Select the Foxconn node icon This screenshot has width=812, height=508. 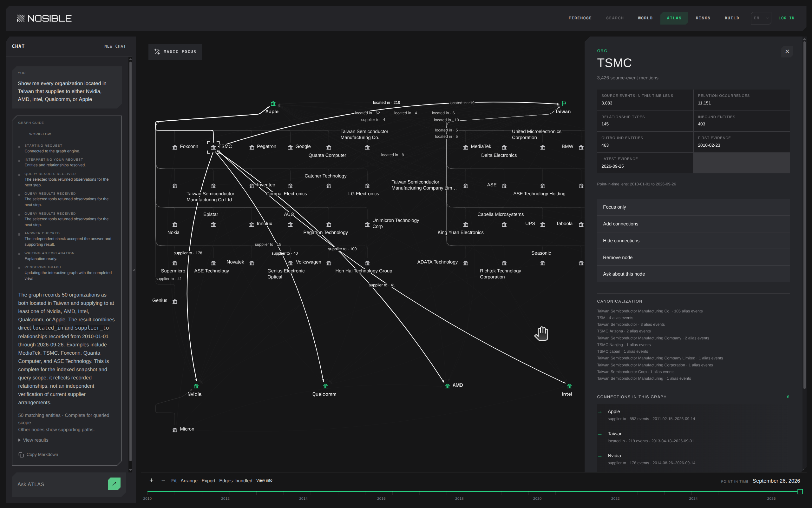point(175,147)
